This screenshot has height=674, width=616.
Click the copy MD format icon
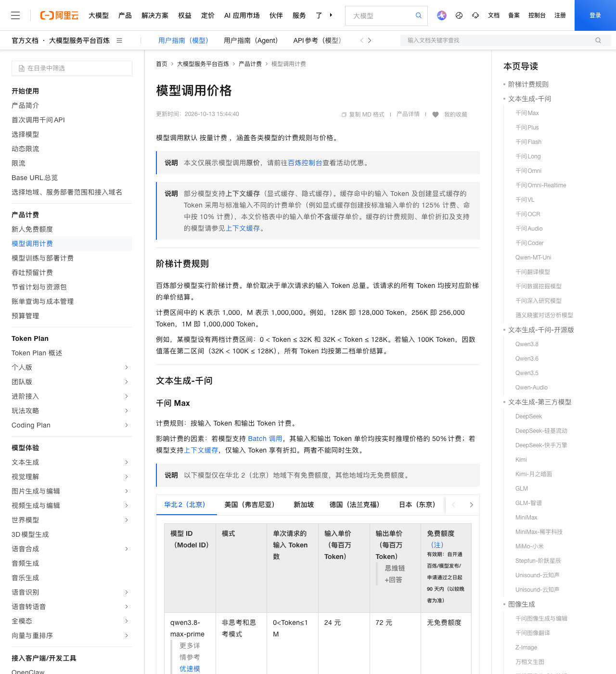click(x=344, y=115)
